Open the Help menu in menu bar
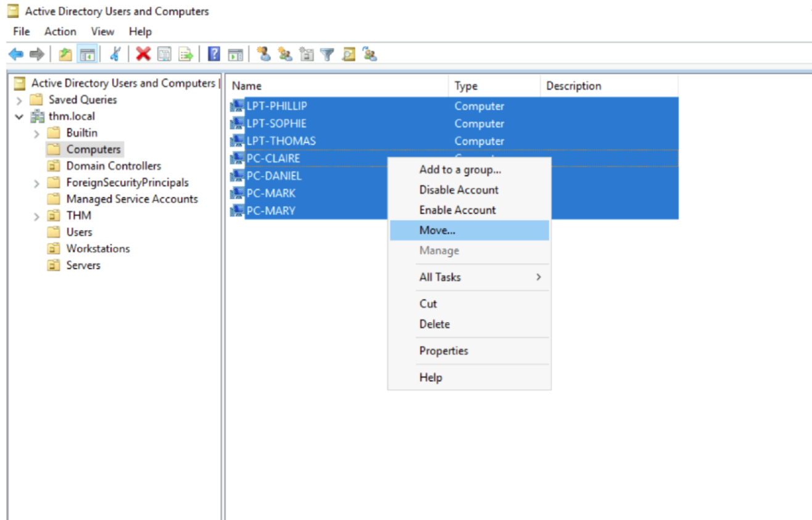The width and height of the screenshot is (812, 520). tap(140, 31)
